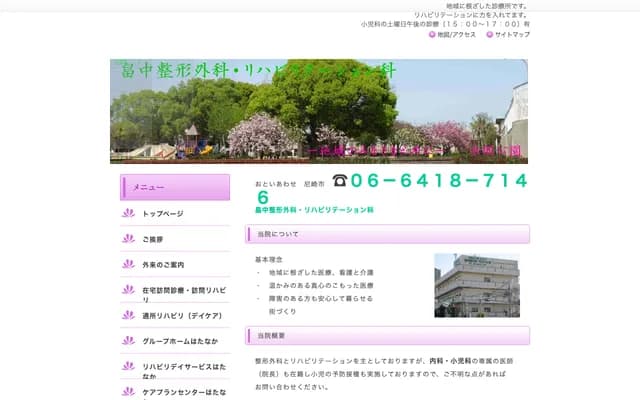The width and height of the screenshot is (640, 400).
Task: Click the green clinic title text in the banner
Action: tap(258, 70)
